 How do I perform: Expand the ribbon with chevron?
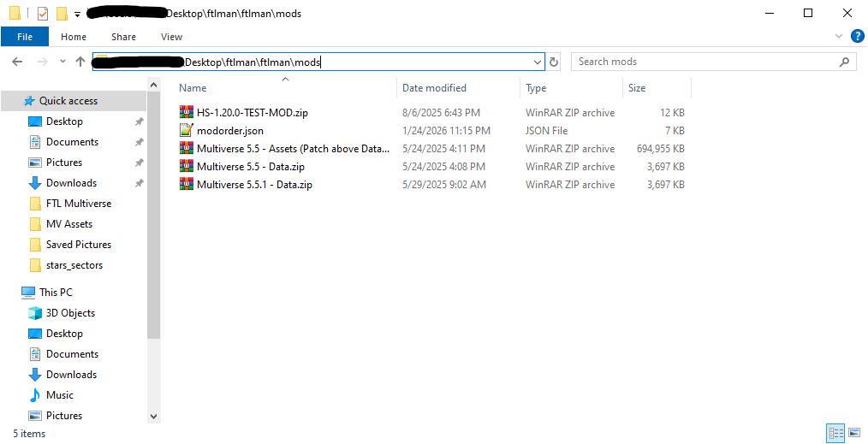click(839, 37)
